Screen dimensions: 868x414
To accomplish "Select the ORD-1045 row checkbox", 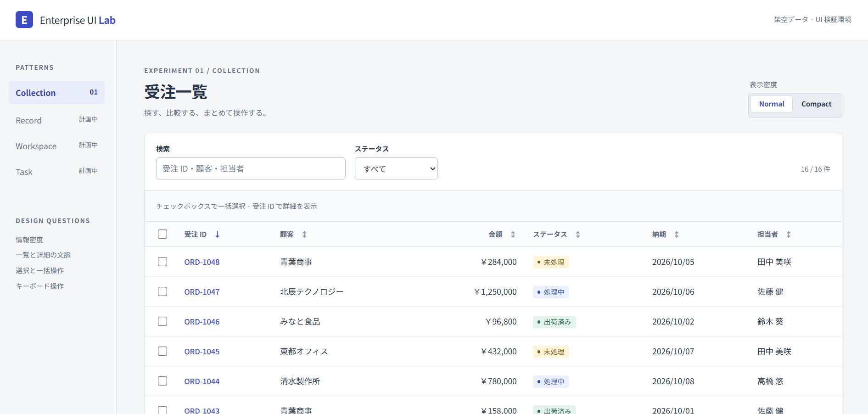I will (x=162, y=351).
